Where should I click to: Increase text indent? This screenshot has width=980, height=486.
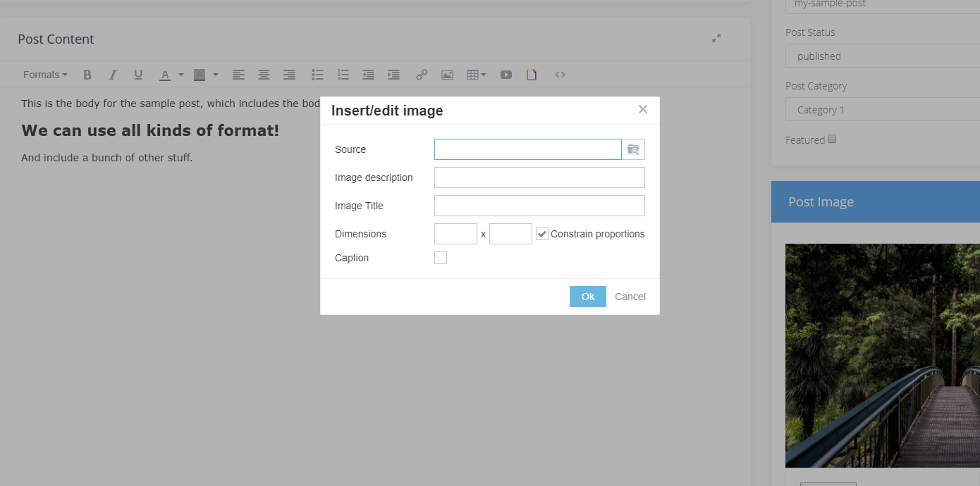coord(393,75)
